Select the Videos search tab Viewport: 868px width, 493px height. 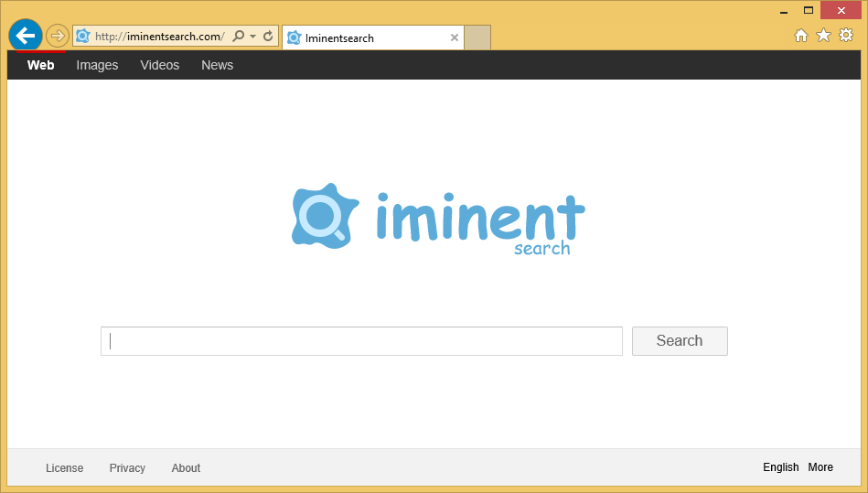coord(159,65)
